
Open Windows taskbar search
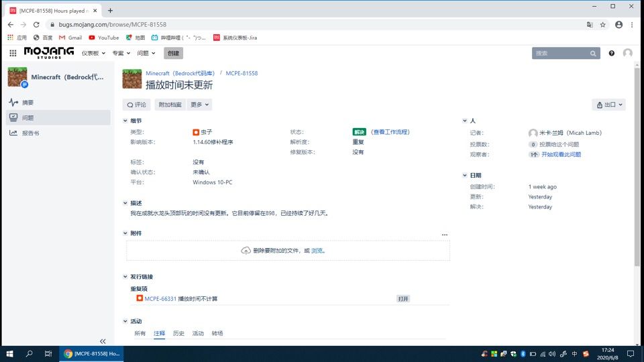click(29, 353)
